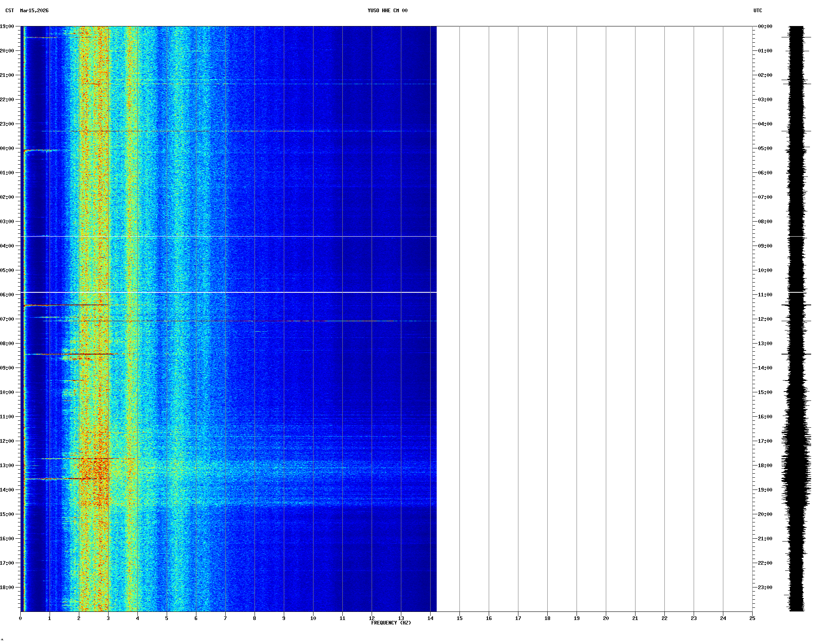Click the 14 Hz frequency tick label
The width and height of the screenshot is (814, 644).
pyautogui.click(x=430, y=618)
